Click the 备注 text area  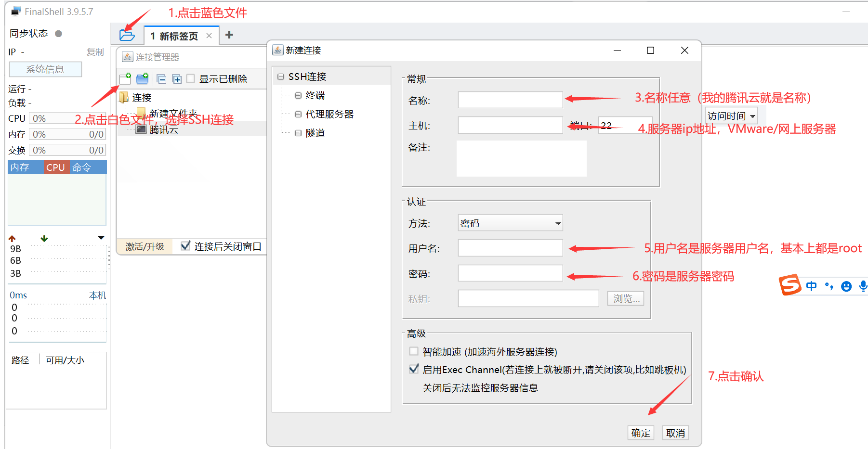pyautogui.click(x=521, y=159)
